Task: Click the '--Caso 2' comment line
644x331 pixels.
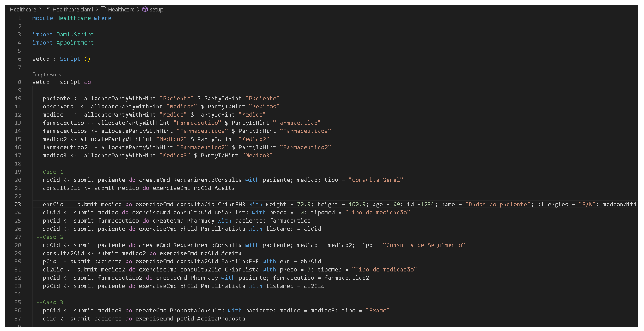Action: (x=50, y=237)
